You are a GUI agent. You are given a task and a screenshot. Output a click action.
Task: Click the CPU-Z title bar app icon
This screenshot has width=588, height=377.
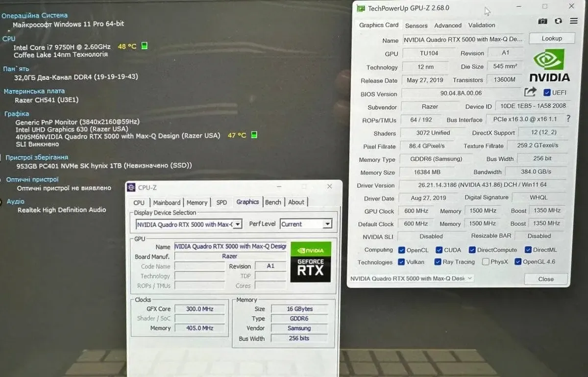click(131, 187)
